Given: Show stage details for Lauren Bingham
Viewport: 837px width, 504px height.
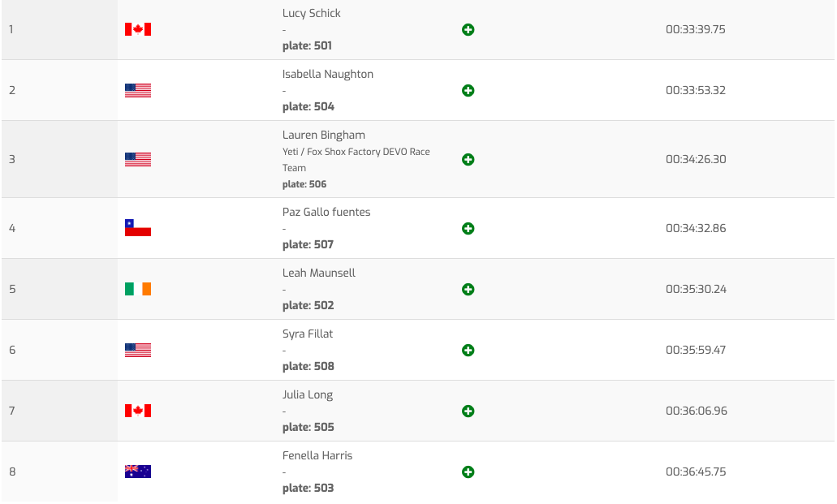Looking at the screenshot, I should pyautogui.click(x=468, y=160).
